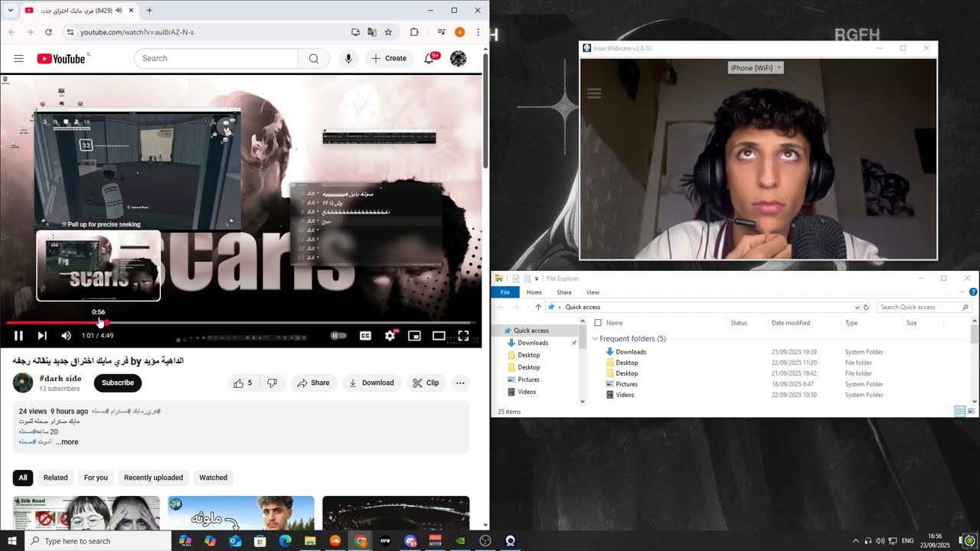Open YouTube player settings gear
This screenshot has width=980, height=551.
[390, 335]
